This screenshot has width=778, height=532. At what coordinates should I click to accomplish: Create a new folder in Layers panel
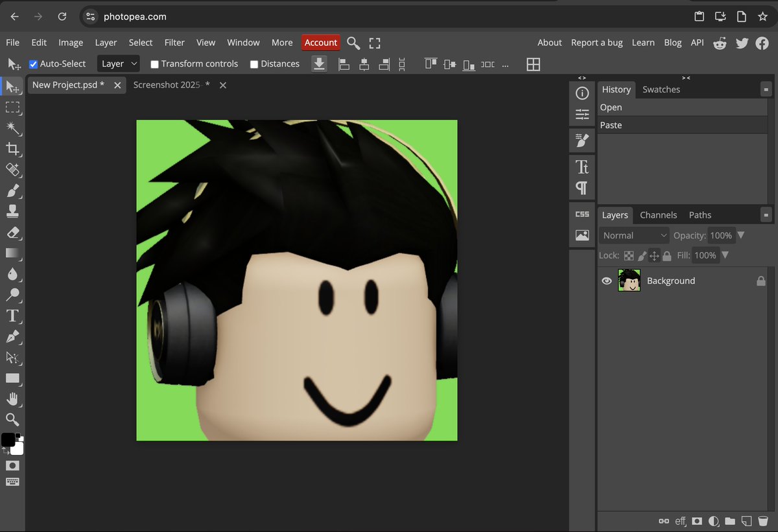tap(730, 520)
